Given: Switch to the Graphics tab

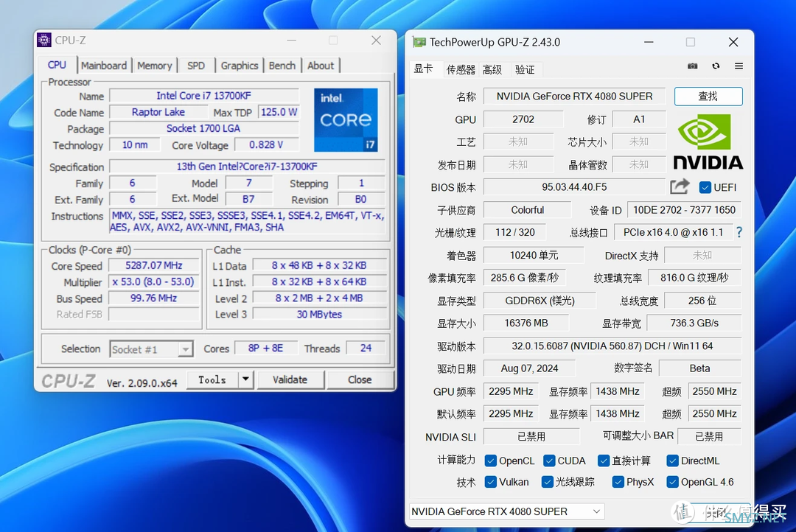Looking at the screenshot, I should [240, 66].
